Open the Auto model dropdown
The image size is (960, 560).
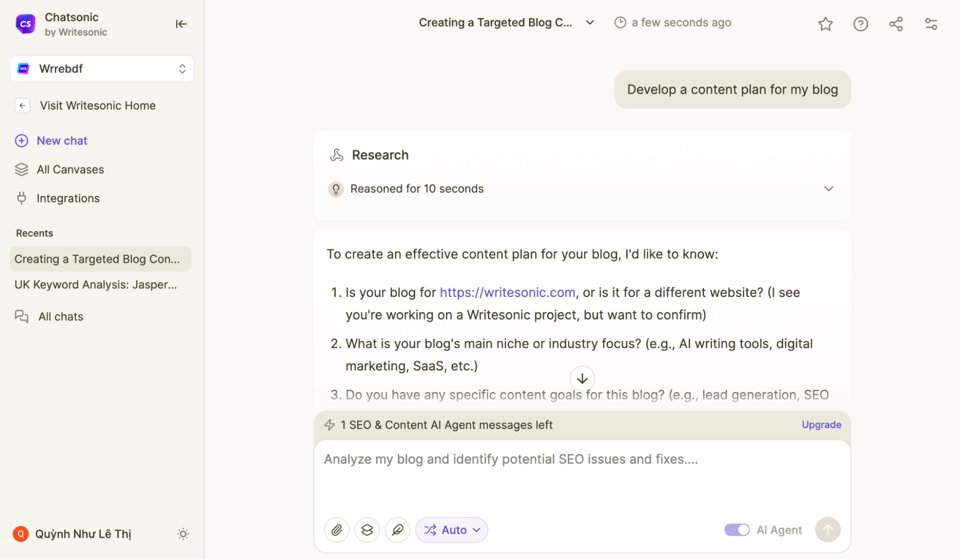pos(451,530)
